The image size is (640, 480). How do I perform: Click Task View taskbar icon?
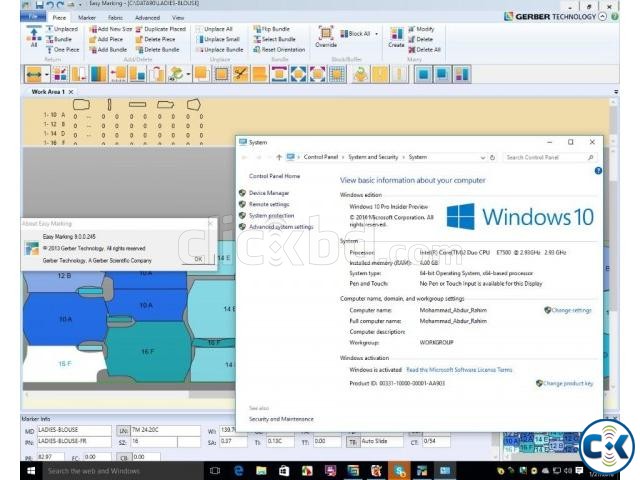[215, 471]
